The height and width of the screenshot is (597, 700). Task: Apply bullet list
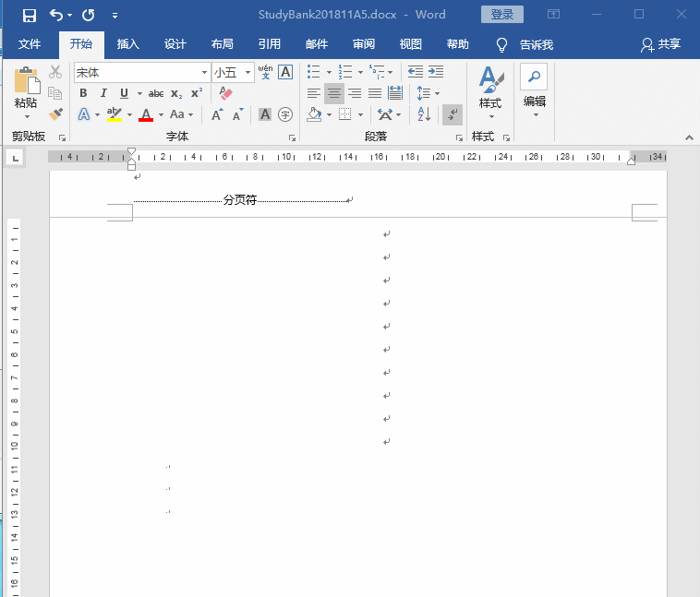tap(314, 72)
